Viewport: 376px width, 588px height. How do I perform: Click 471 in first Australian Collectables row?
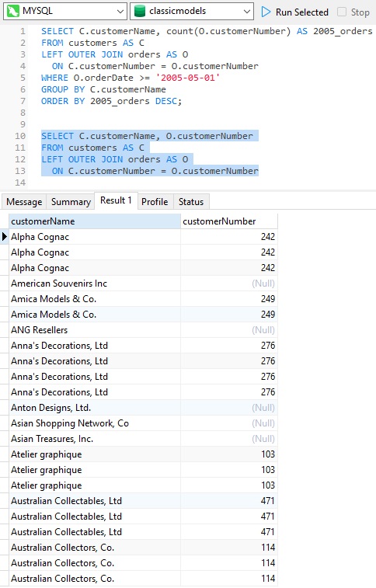click(x=268, y=501)
